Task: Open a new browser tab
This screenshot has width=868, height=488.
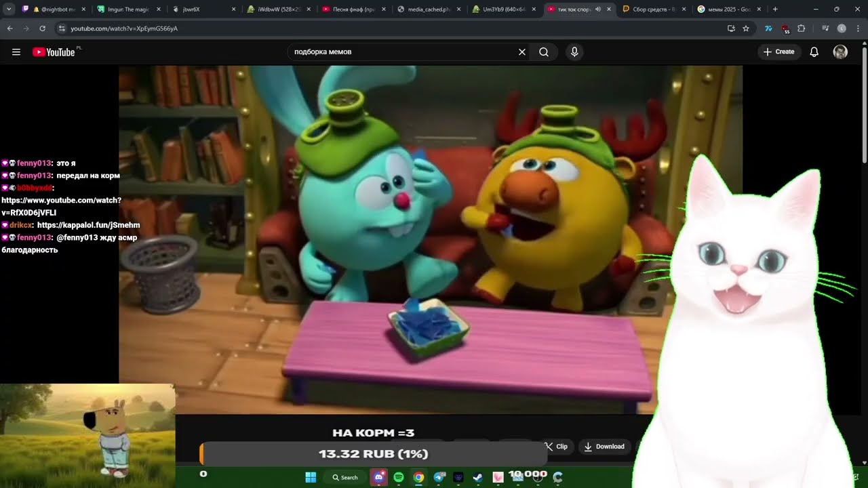Action: tap(775, 9)
